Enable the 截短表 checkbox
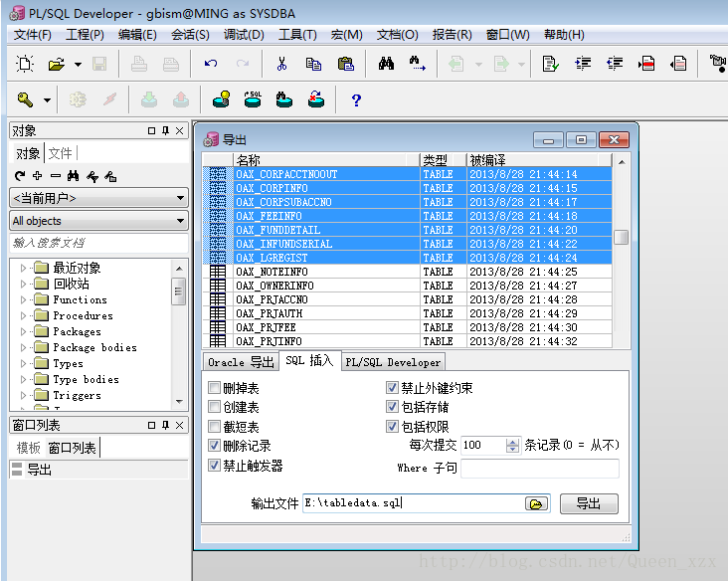 [x=214, y=427]
